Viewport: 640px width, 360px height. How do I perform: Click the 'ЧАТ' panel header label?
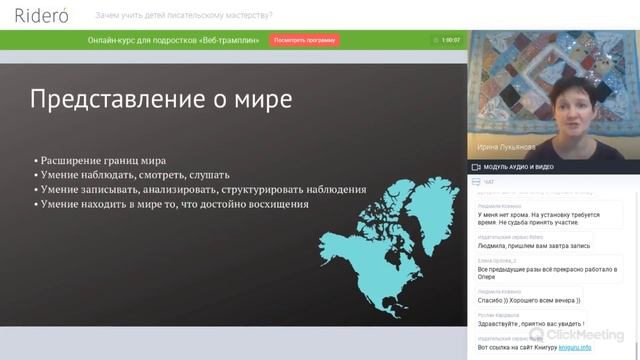click(489, 182)
